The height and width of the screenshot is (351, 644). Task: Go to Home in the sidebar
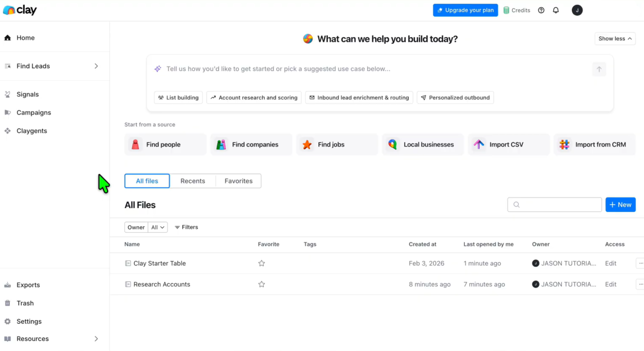tap(26, 38)
